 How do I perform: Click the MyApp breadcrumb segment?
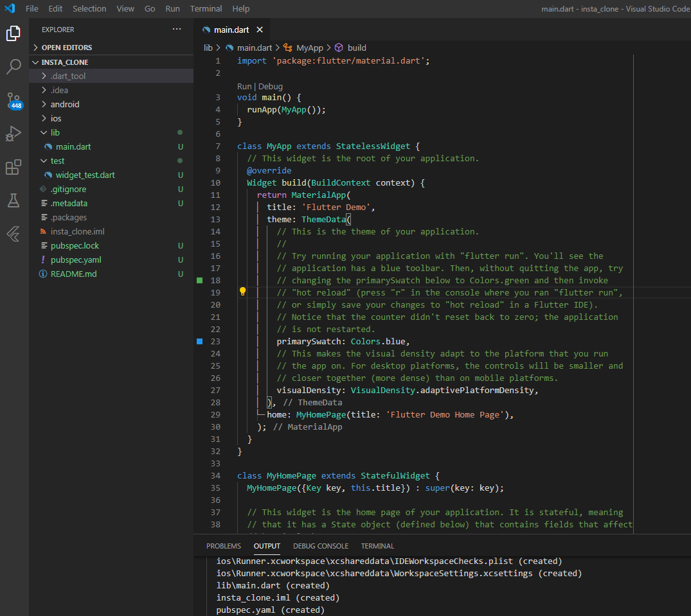(x=310, y=48)
